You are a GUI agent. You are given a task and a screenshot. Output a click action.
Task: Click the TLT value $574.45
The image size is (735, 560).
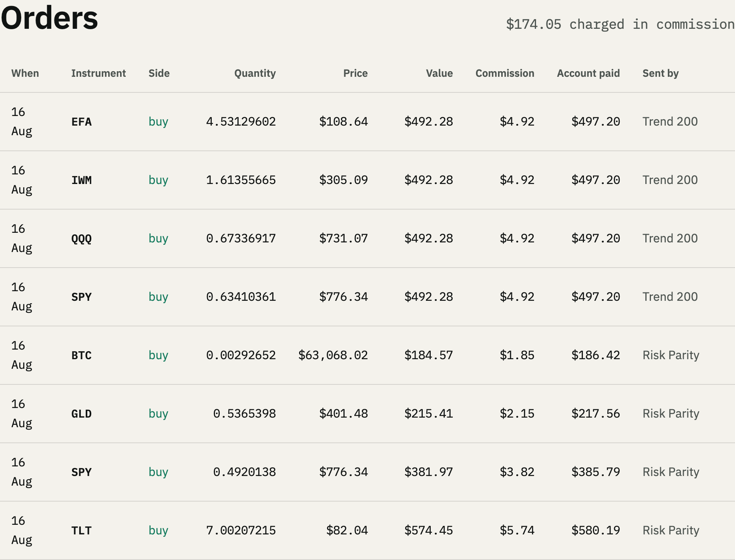(429, 530)
